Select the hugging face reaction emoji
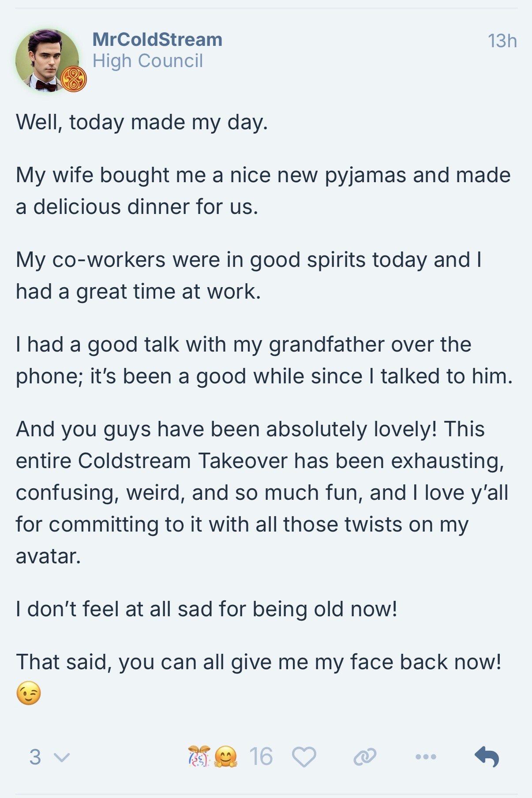532x798 pixels. tap(225, 757)
